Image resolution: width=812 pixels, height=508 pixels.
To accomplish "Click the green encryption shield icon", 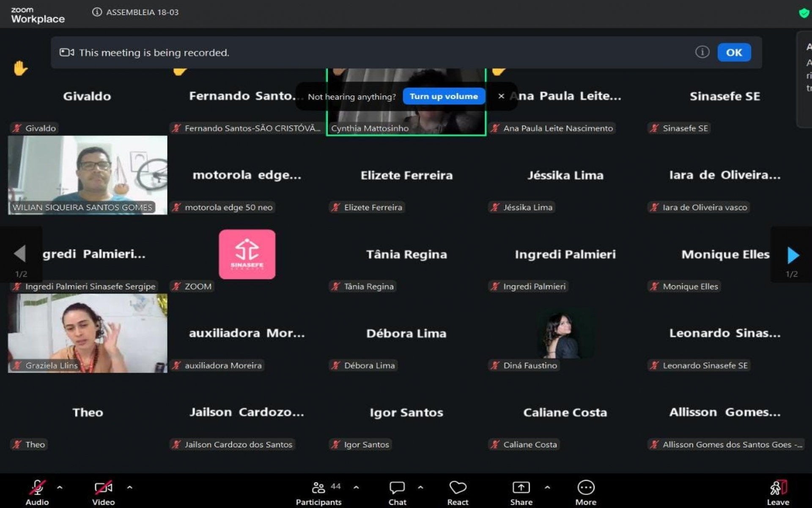I will click(x=804, y=13).
